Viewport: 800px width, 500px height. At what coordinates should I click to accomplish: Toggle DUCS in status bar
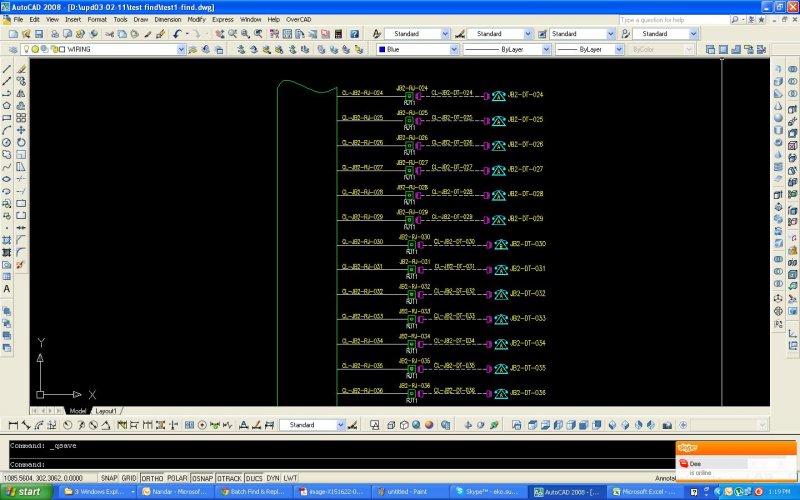(x=254, y=478)
